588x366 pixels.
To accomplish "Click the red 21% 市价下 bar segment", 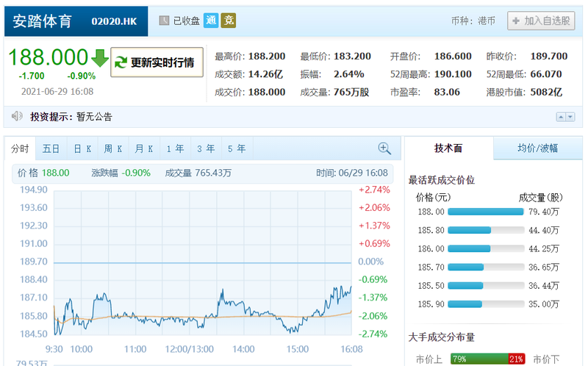I will (517, 359).
